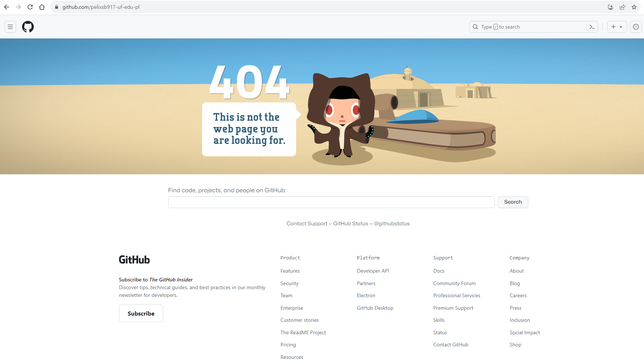
Task: Open the Blog footer link
Action: coord(515,283)
